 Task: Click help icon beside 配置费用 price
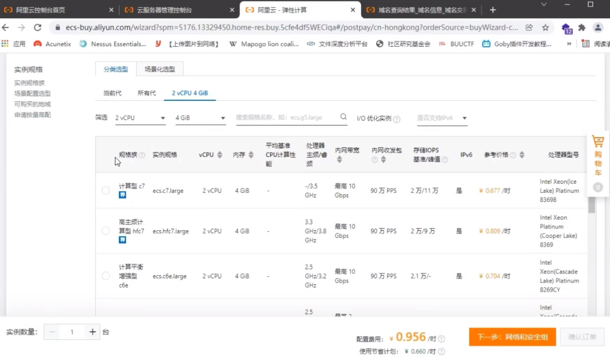441,339
